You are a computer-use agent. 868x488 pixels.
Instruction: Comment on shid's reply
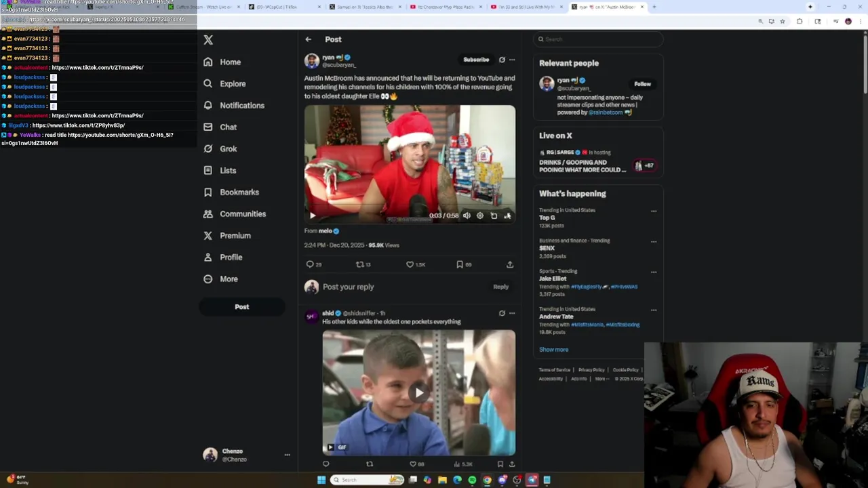pos(326,464)
